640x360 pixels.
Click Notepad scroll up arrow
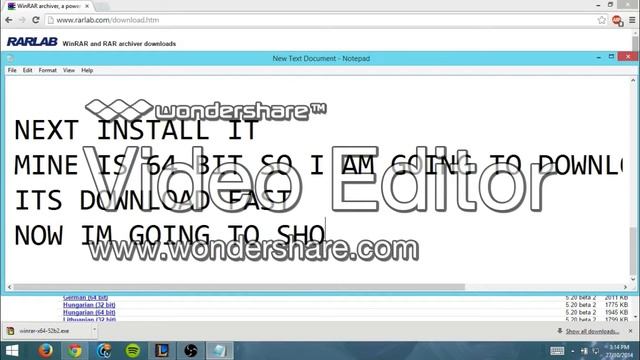[633, 80]
